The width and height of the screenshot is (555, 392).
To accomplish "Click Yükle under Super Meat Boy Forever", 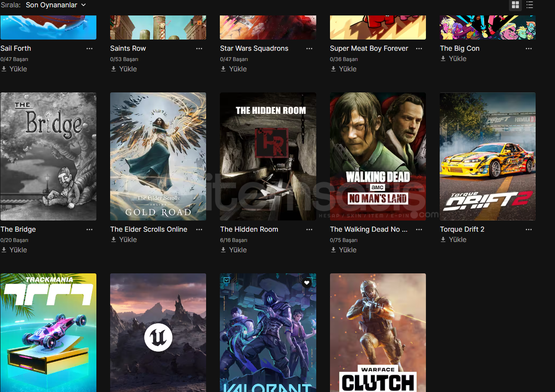I will click(x=344, y=69).
